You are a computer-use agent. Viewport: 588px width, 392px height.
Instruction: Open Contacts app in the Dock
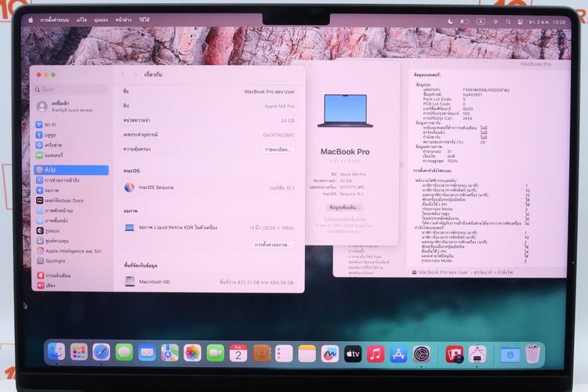coord(261,354)
